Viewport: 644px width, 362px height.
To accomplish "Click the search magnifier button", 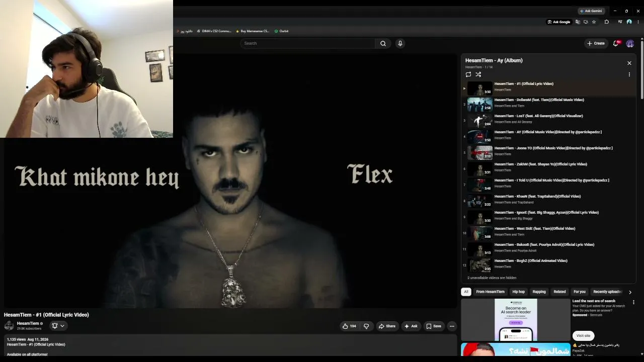I will [383, 43].
